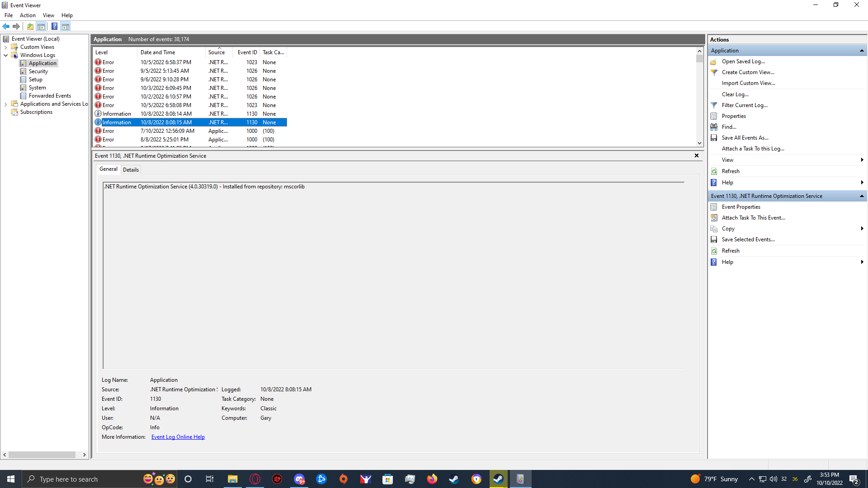Click the Event Properties icon

click(x=714, y=207)
